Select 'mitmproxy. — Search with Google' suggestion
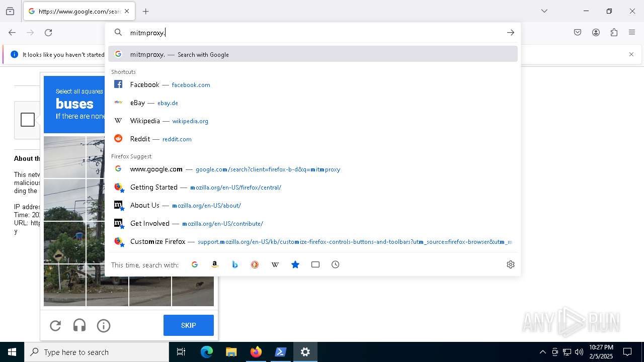Viewport: 644px width, 362px height. tap(313, 54)
